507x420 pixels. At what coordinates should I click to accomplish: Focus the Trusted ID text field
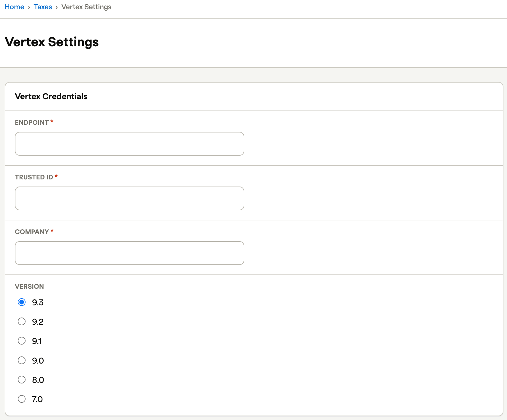click(x=129, y=198)
